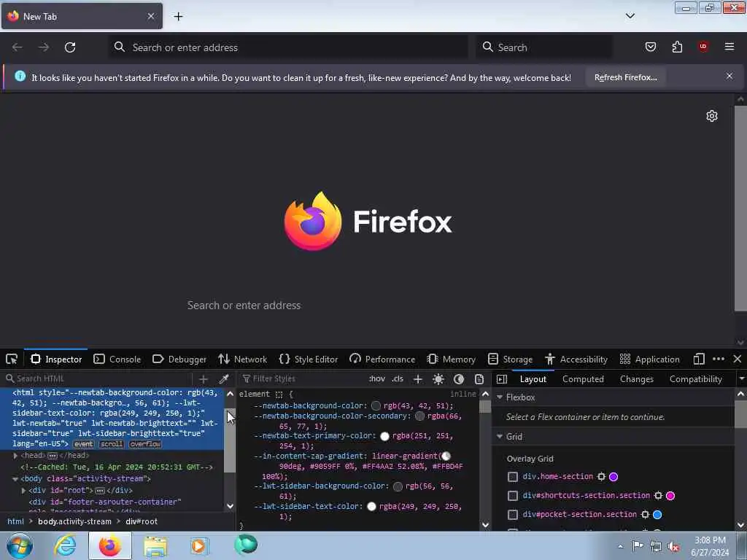Image resolution: width=747 pixels, height=560 pixels.
Task: Show more sidebar tabs dropdown arrow
Action: coord(741,379)
